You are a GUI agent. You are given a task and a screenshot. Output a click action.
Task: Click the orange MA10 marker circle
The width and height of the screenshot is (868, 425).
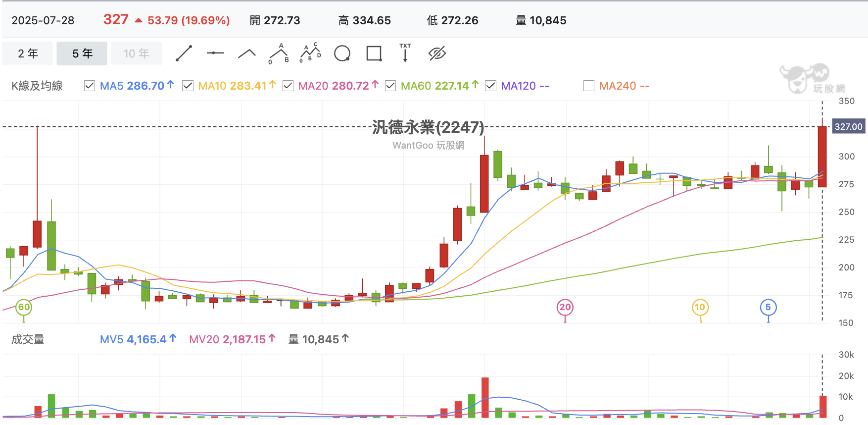(700, 307)
